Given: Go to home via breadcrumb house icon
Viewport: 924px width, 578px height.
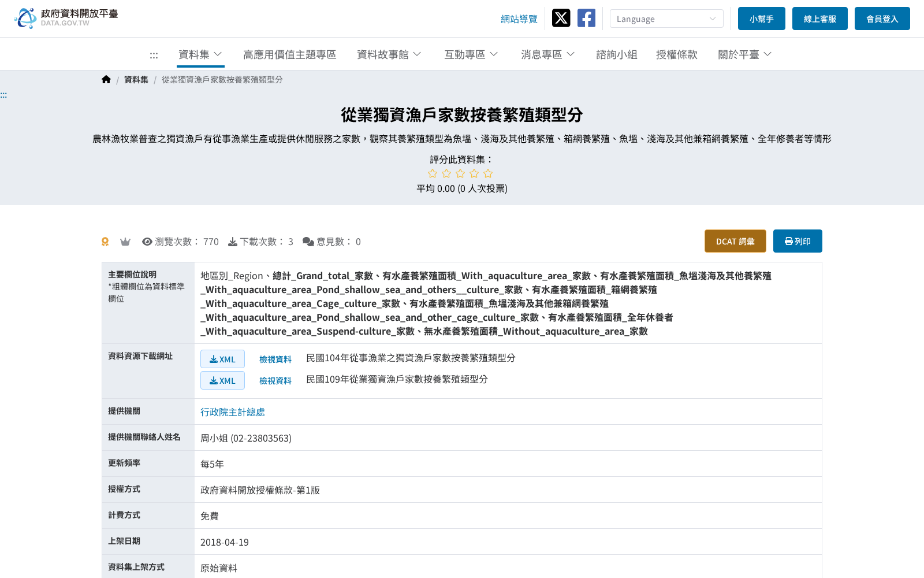Looking at the screenshot, I should [106, 80].
